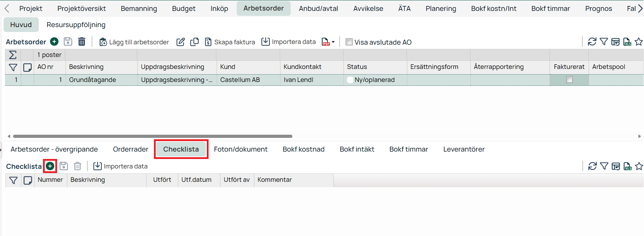
Task: Click the edit pencil icon in Arbetsorder toolbar
Action: (x=180, y=42)
